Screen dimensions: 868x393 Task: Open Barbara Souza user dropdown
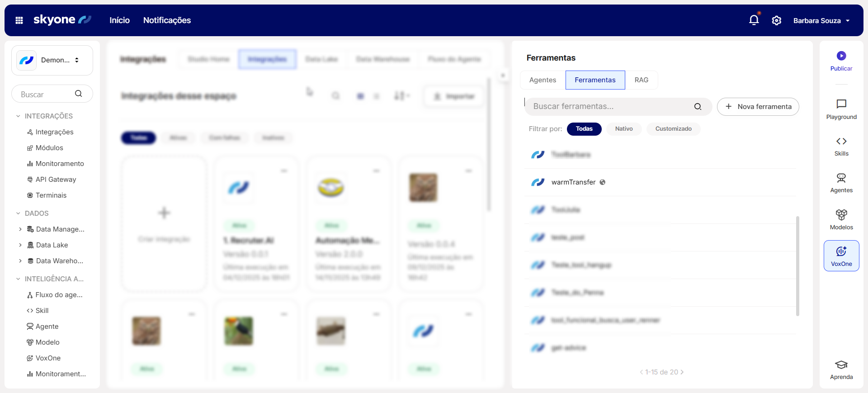(x=821, y=21)
